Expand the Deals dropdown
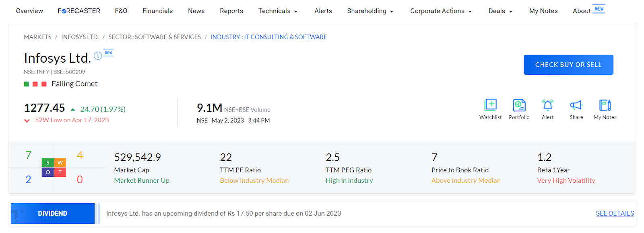Viewport: 644px width, 233px height. point(500,11)
